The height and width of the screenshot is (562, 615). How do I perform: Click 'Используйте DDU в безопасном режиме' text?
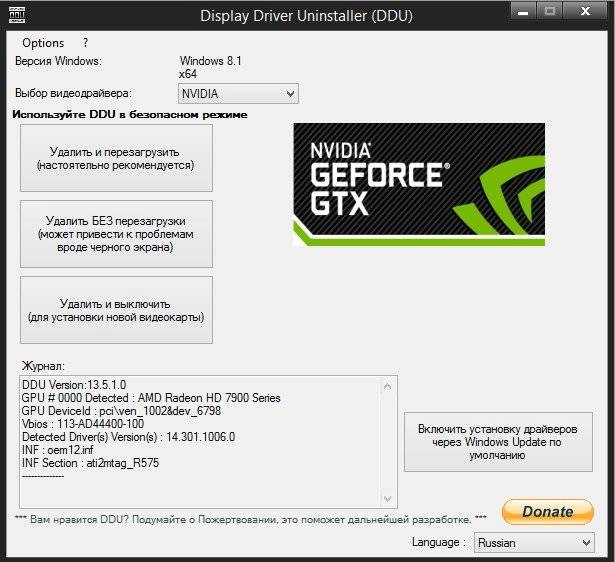pyautogui.click(x=130, y=115)
